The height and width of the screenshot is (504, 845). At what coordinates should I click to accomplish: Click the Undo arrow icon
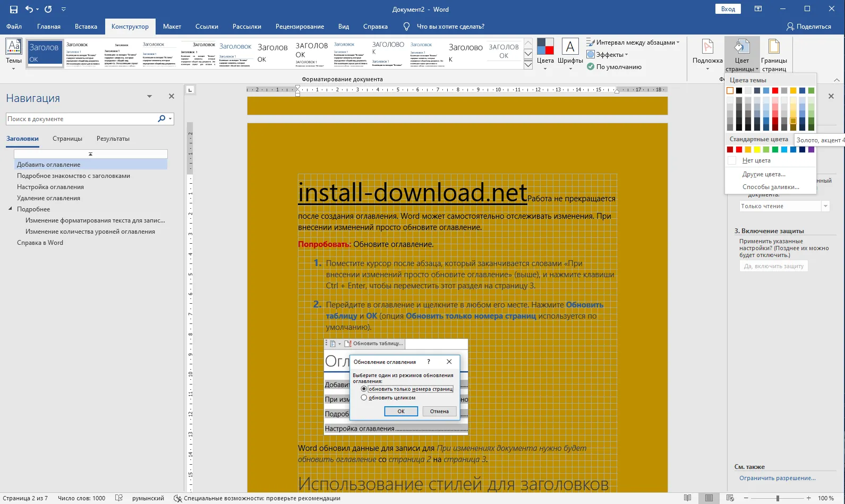click(x=29, y=9)
